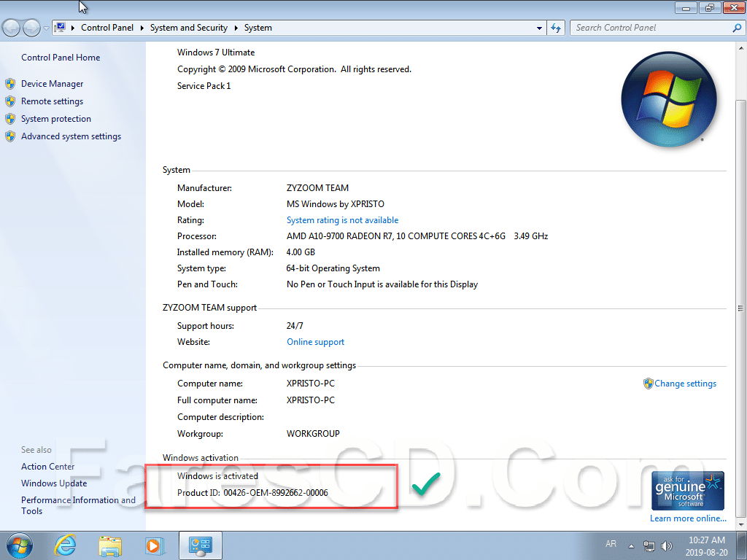The height and width of the screenshot is (560, 747).
Task: Click WORKGROUP value text
Action: point(313,434)
